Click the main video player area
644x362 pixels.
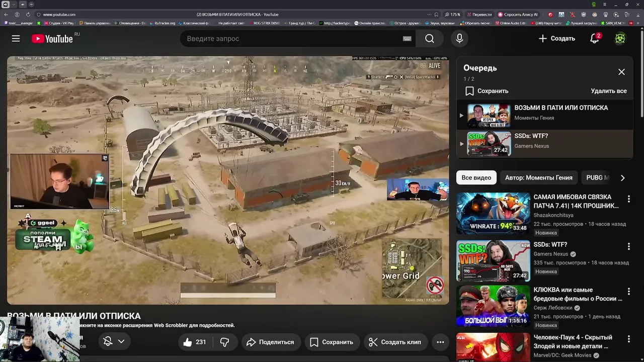click(228, 180)
